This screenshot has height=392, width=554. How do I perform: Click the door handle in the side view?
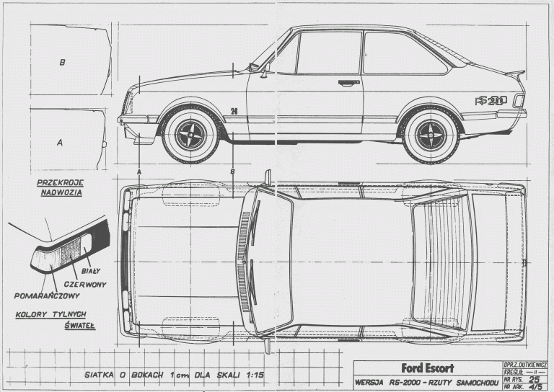tap(348, 83)
